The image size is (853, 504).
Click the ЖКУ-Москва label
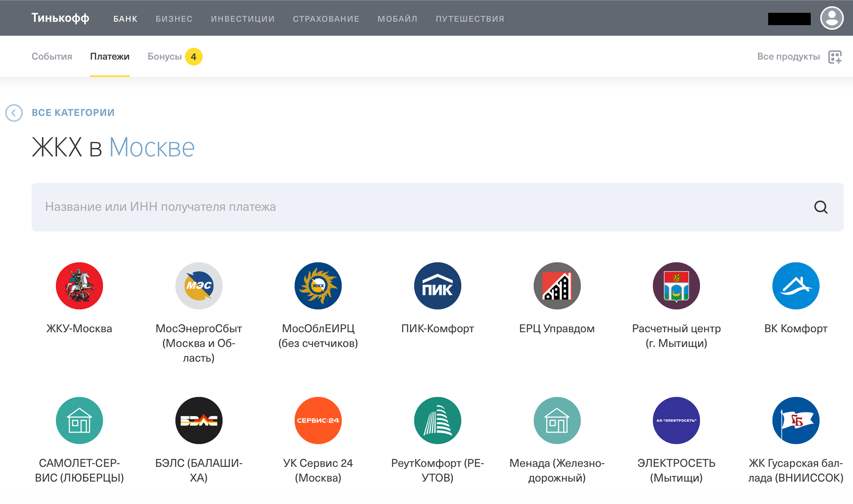point(79,328)
